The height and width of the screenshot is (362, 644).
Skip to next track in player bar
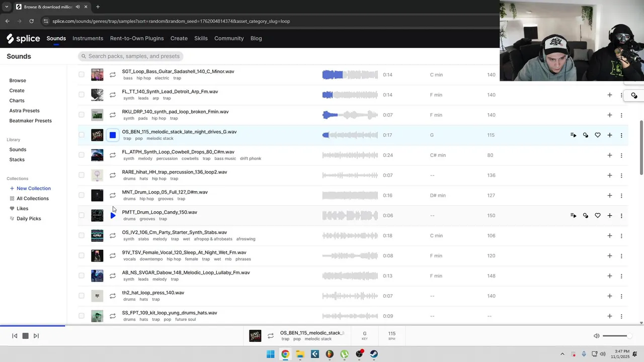click(36, 336)
